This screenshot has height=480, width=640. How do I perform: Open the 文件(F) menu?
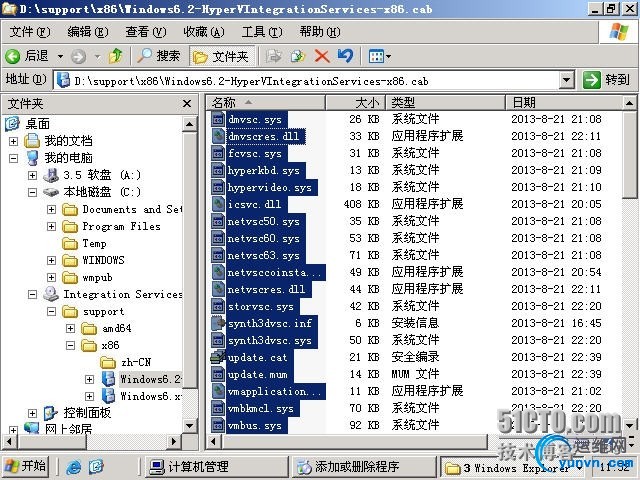[29, 31]
